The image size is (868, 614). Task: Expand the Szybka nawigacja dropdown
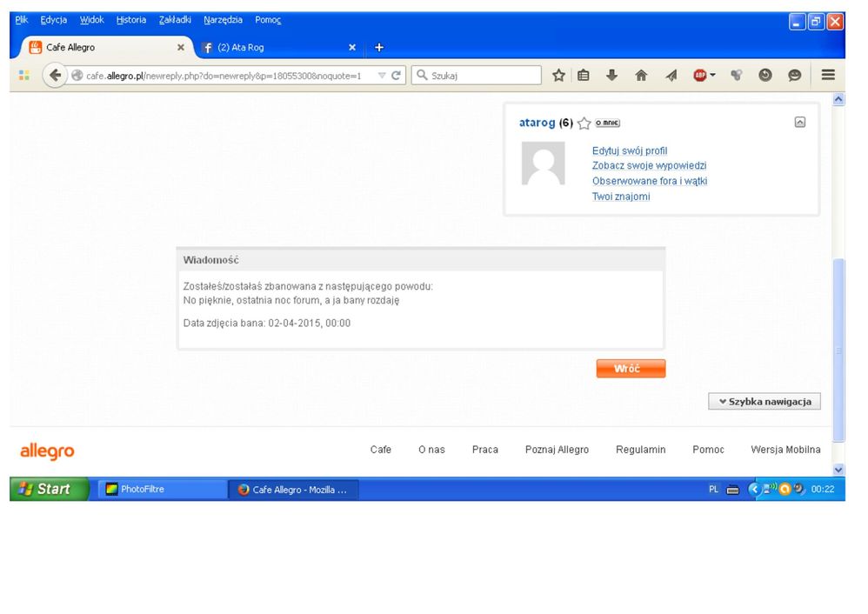[x=765, y=401]
